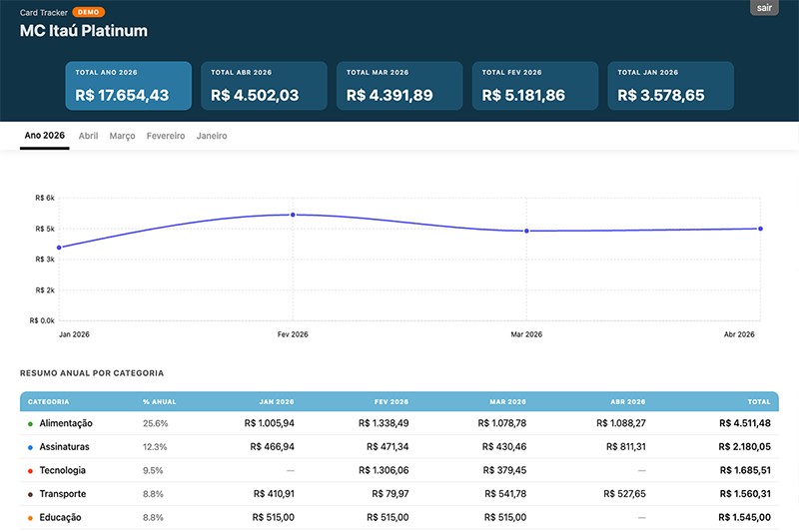Click the R$ 1.005,94 January cell
This screenshot has height=532, width=799.
coord(269,423)
